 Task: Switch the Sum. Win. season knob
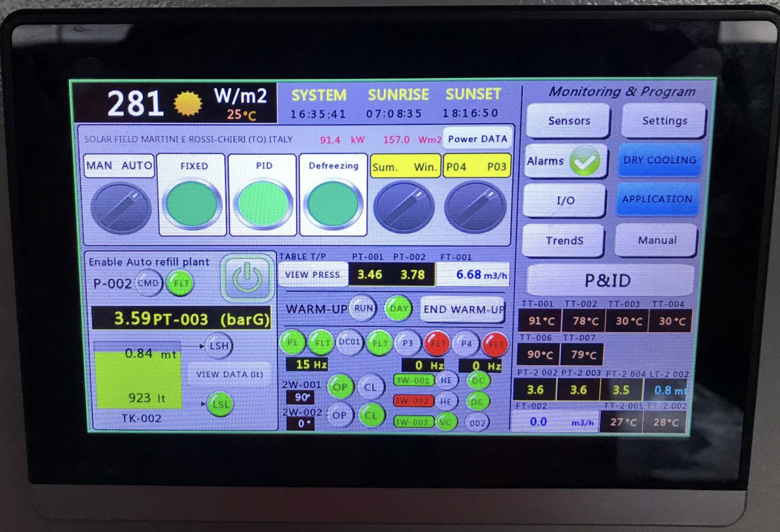coord(404,207)
